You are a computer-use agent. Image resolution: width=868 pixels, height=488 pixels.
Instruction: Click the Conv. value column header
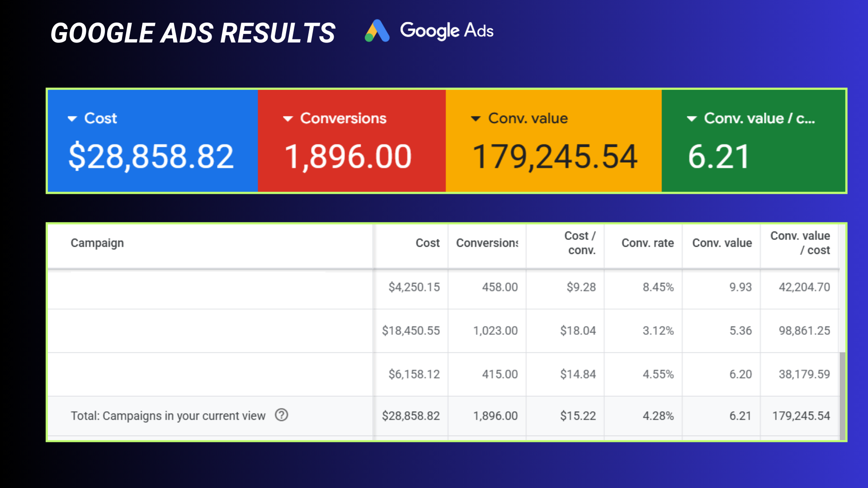(722, 243)
